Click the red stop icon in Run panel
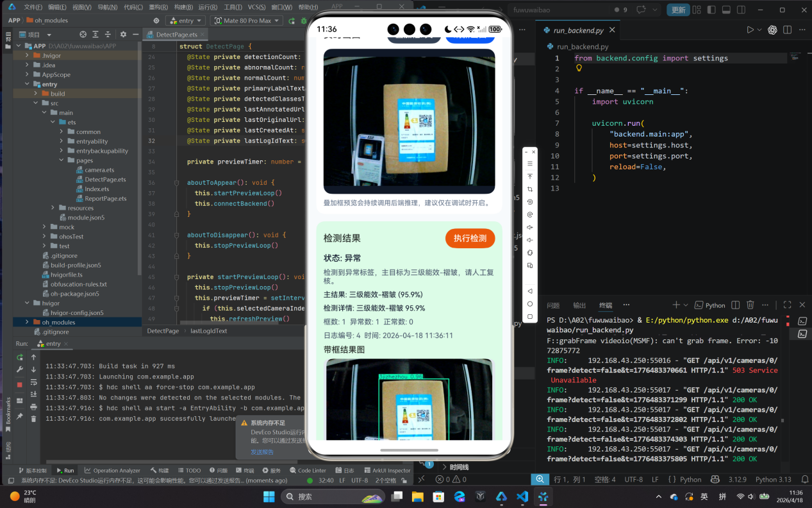This screenshot has width=812, height=508. [x=20, y=384]
